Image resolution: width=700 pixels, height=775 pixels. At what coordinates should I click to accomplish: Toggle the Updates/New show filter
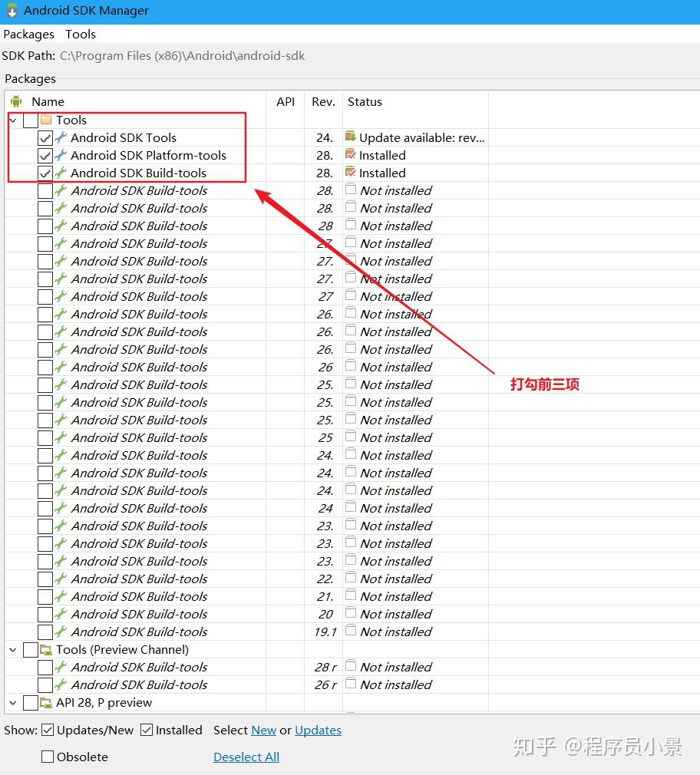point(48,730)
